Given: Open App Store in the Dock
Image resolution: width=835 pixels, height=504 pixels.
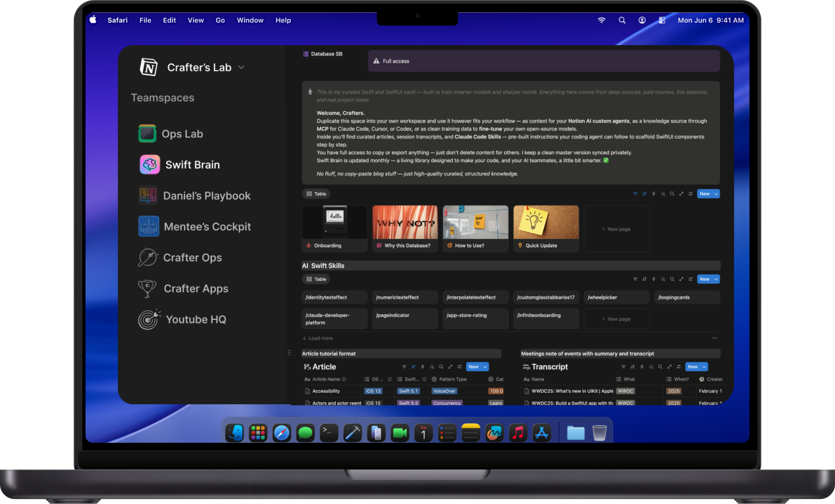Looking at the screenshot, I should coord(542,433).
